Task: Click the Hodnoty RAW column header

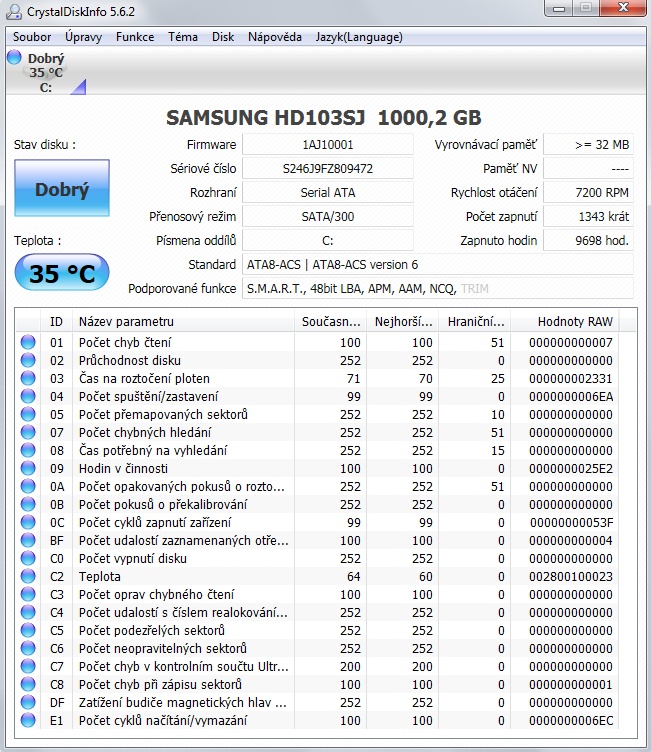Action: point(565,321)
